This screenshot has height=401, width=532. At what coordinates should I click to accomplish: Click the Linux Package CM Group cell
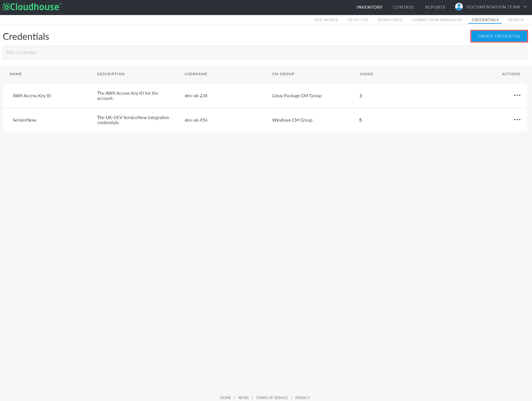click(x=297, y=96)
